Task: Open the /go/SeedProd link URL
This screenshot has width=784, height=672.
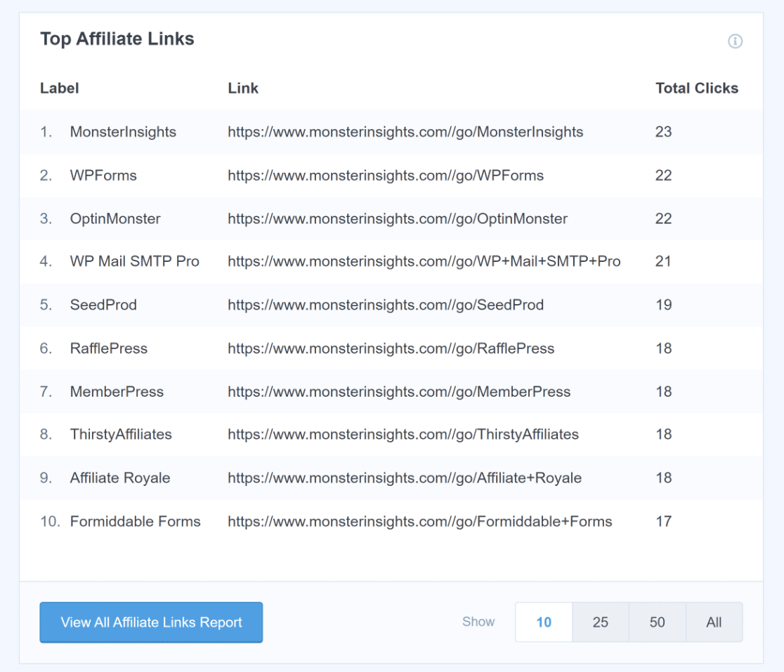Action: [x=386, y=305]
